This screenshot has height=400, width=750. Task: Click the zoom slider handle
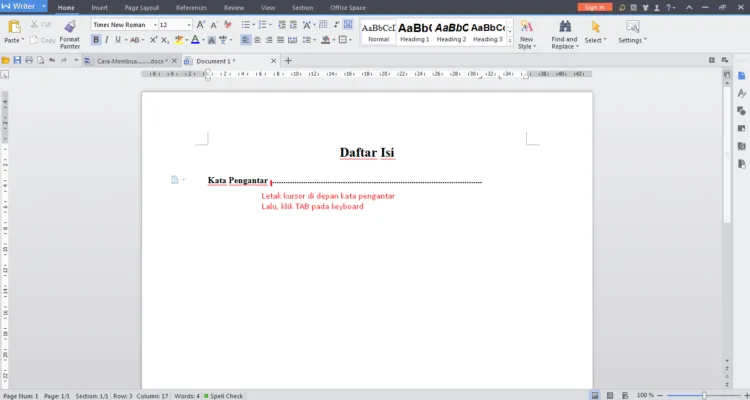(x=704, y=396)
